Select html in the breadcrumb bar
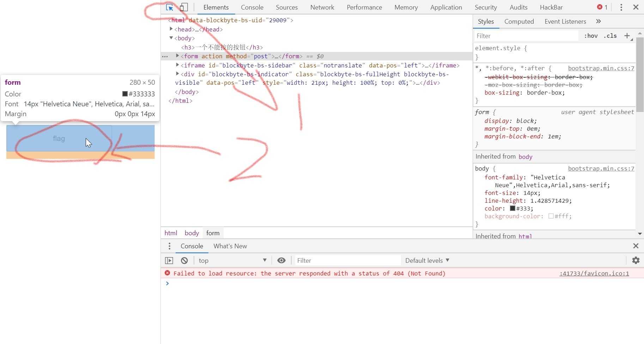The image size is (644, 344). point(171,233)
